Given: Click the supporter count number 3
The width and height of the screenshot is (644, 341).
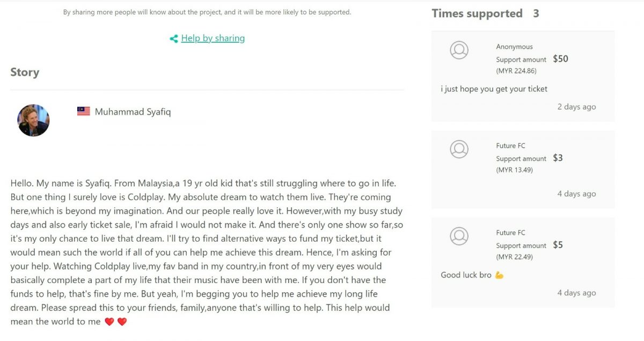Looking at the screenshot, I should coord(536,14).
